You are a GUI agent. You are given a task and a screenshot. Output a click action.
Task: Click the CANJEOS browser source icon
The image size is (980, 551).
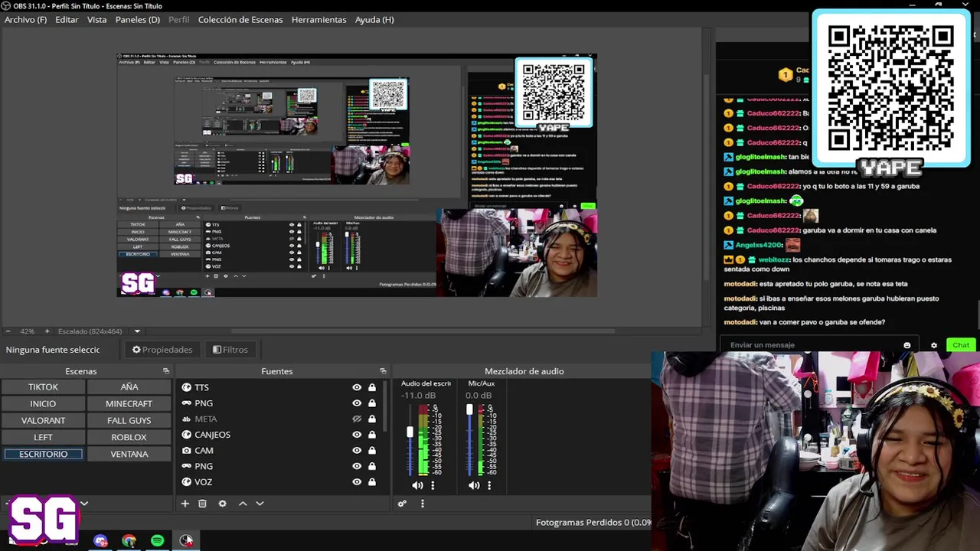click(x=186, y=435)
